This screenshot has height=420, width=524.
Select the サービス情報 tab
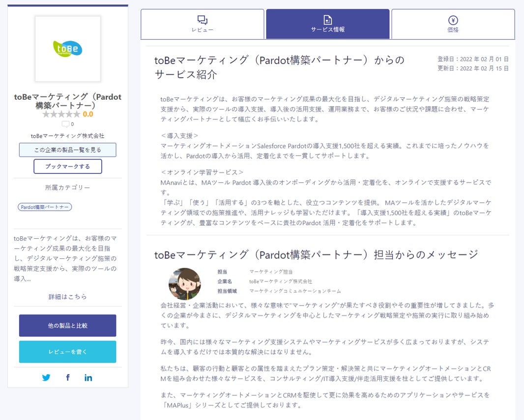[x=327, y=24]
